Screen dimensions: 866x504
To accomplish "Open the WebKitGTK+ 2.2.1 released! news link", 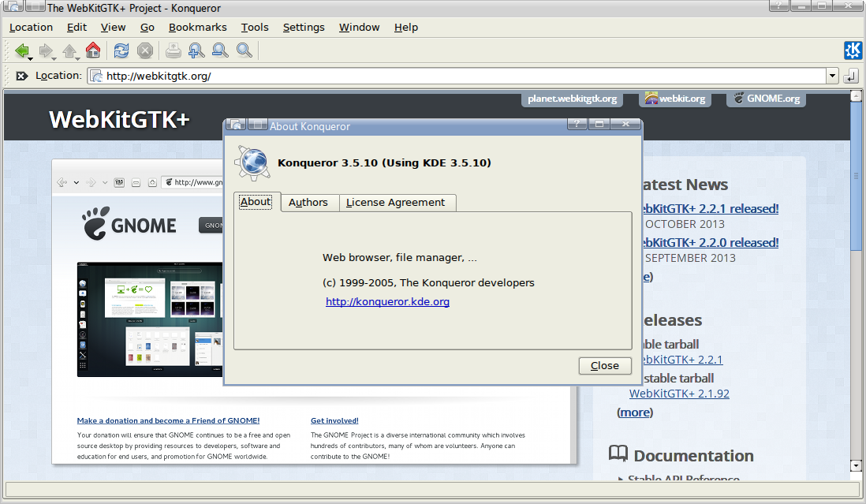I will coord(711,209).
